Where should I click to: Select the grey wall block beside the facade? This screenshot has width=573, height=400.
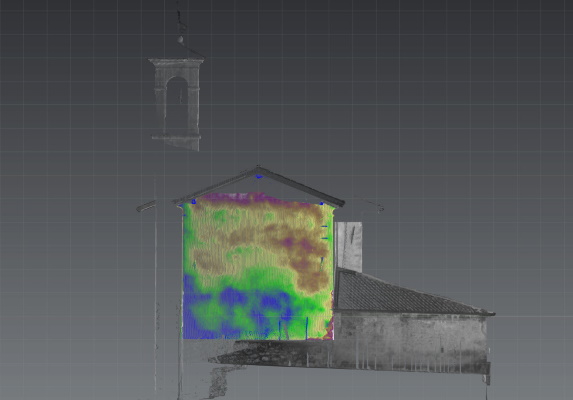point(349,247)
